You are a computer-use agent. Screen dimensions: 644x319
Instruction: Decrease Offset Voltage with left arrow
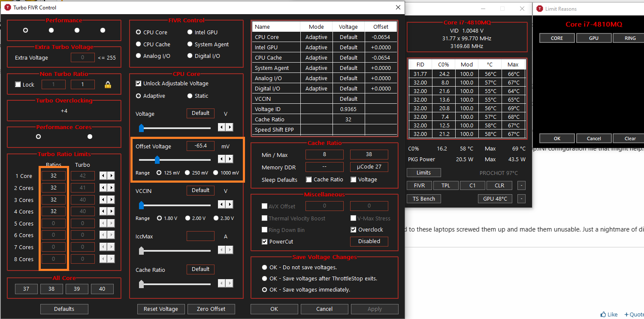point(221,159)
